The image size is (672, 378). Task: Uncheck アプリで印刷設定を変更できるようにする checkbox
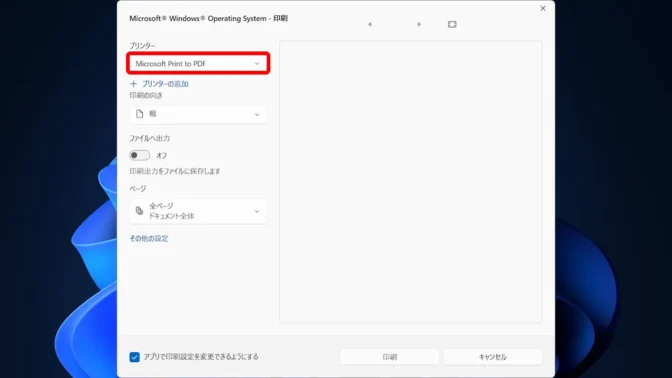click(135, 357)
